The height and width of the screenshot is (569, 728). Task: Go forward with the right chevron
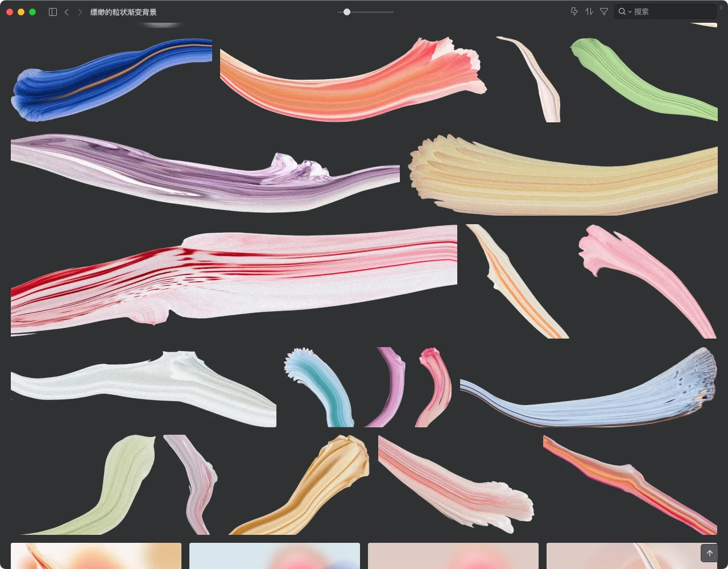[x=80, y=12]
